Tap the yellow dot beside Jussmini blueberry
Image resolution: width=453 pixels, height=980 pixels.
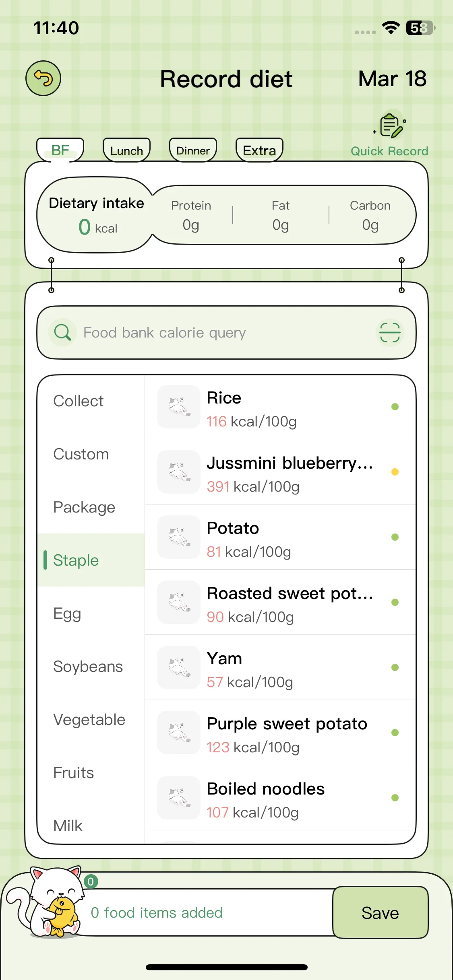point(395,472)
